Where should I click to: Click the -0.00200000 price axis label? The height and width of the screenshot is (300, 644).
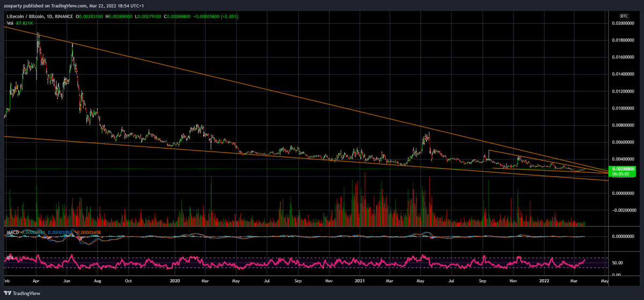(625, 210)
